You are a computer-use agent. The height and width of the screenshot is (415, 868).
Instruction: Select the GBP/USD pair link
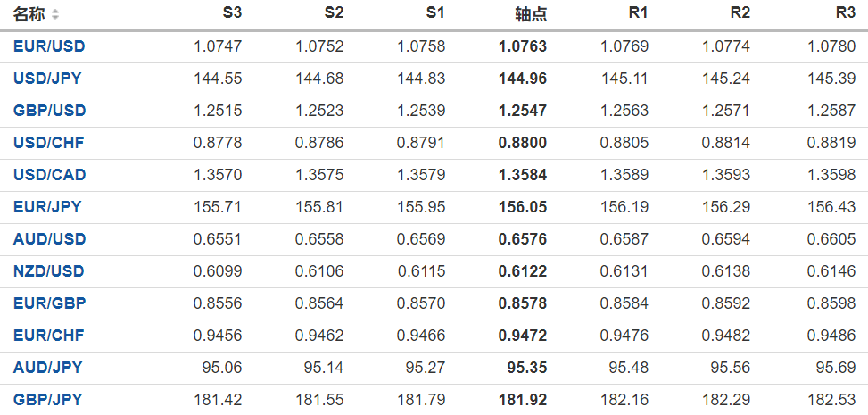(49, 111)
